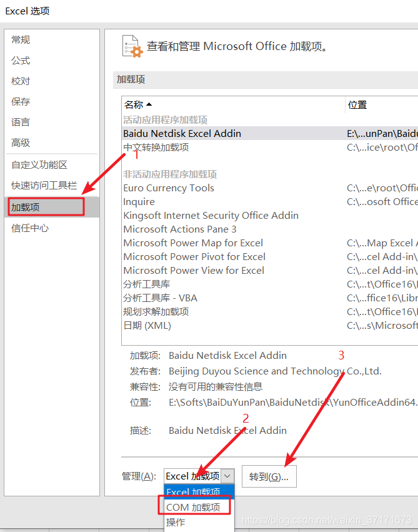Select the 规划求解加载项 row

[x=270, y=311]
